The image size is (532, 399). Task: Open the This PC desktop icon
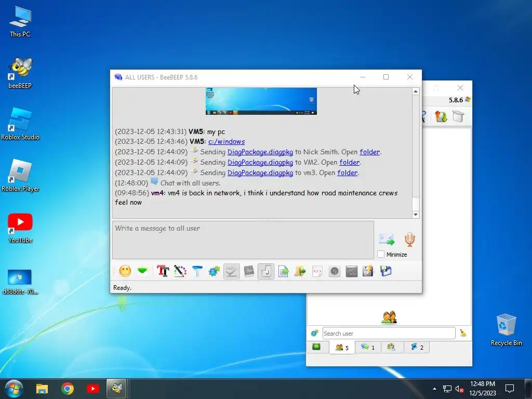point(20,21)
